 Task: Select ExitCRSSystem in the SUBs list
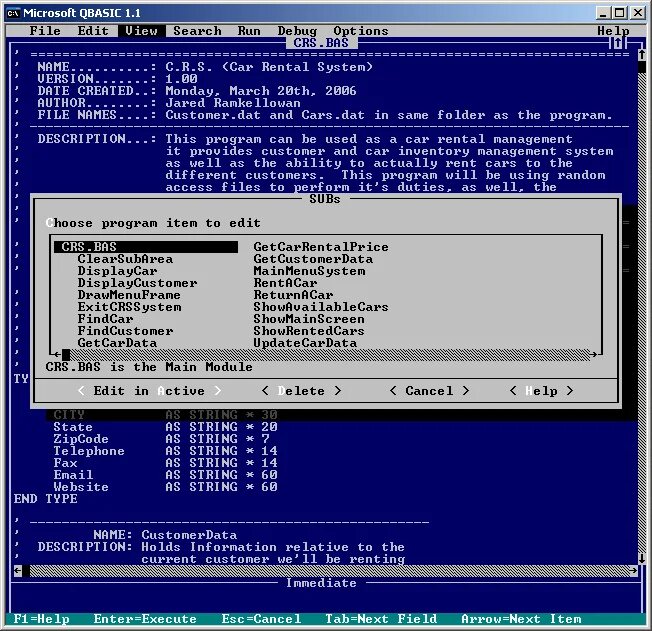129,307
